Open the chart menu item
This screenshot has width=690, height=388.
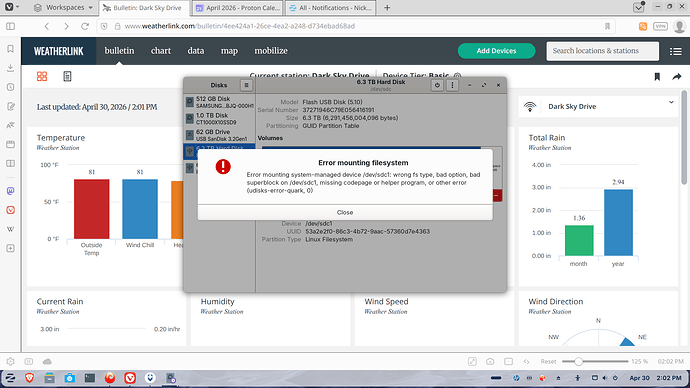[161, 51]
